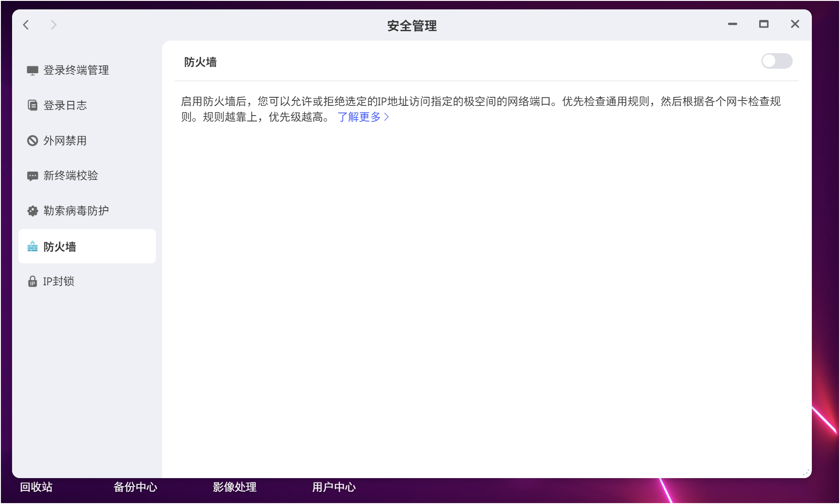840x504 pixels.
Task: Minimize the 安全管理 window
Action: (x=732, y=24)
